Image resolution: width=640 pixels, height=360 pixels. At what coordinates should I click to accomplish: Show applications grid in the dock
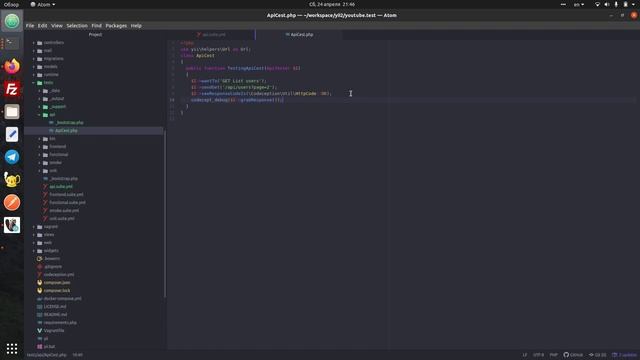(12, 348)
